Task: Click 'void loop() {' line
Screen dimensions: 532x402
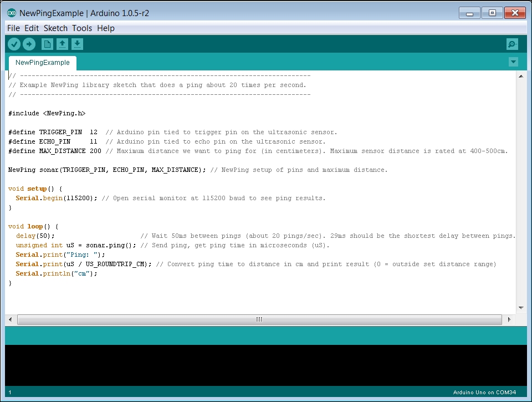Action: [x=33, y=226]
